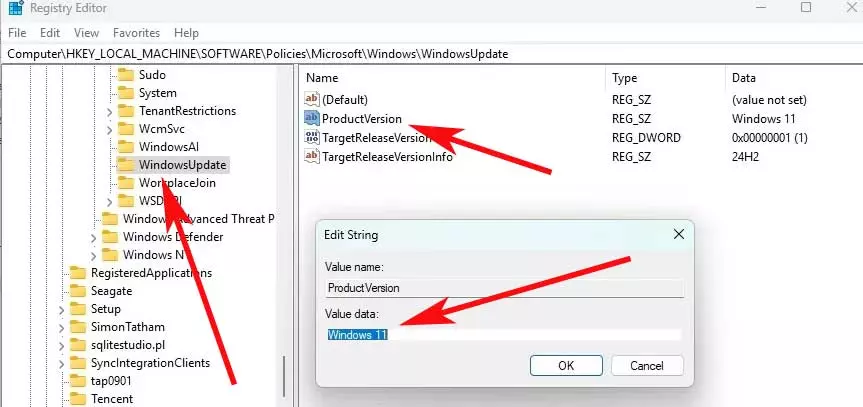
Task: Select the tap0901 folder icon
Action: (78, 381)
